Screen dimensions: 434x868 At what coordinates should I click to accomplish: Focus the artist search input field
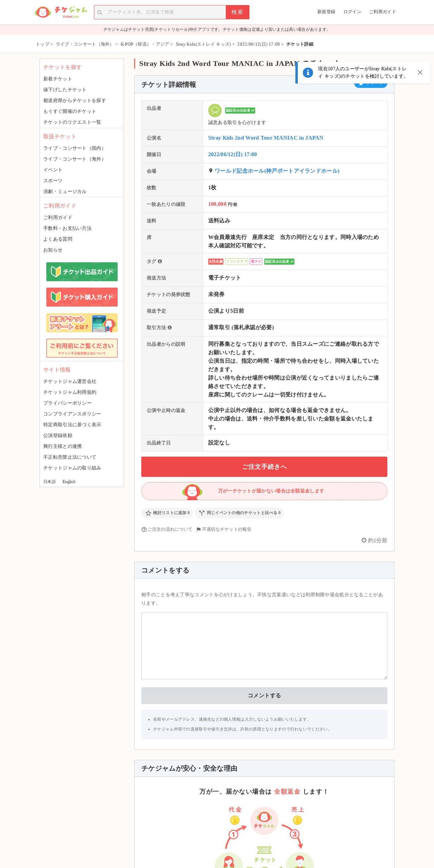pos(160,12)
